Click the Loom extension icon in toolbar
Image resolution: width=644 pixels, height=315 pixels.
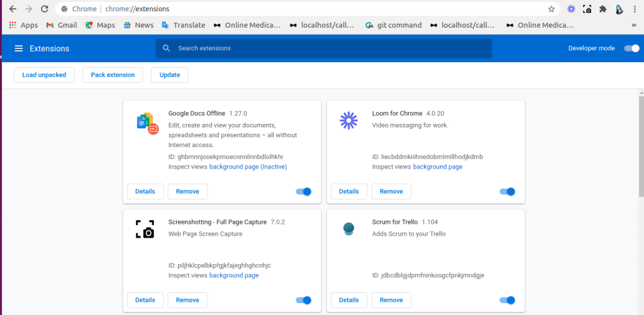coord(571,9)
